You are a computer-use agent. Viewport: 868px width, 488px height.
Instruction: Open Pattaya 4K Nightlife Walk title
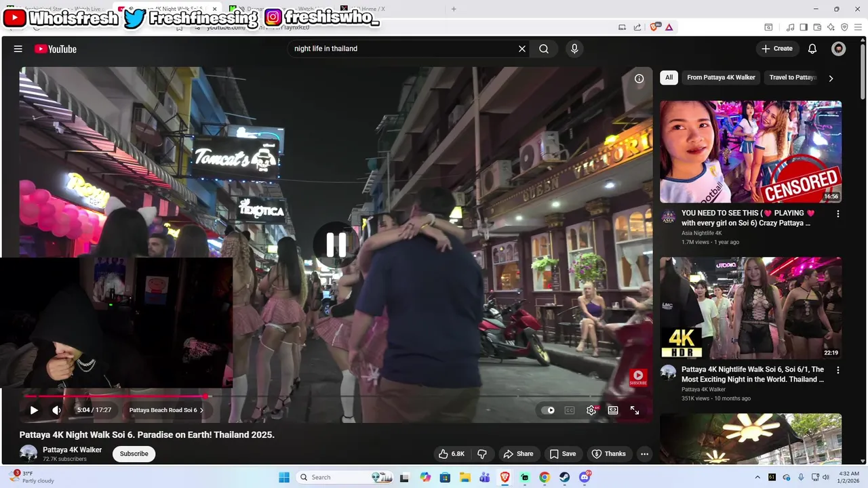tap(753, 374)
